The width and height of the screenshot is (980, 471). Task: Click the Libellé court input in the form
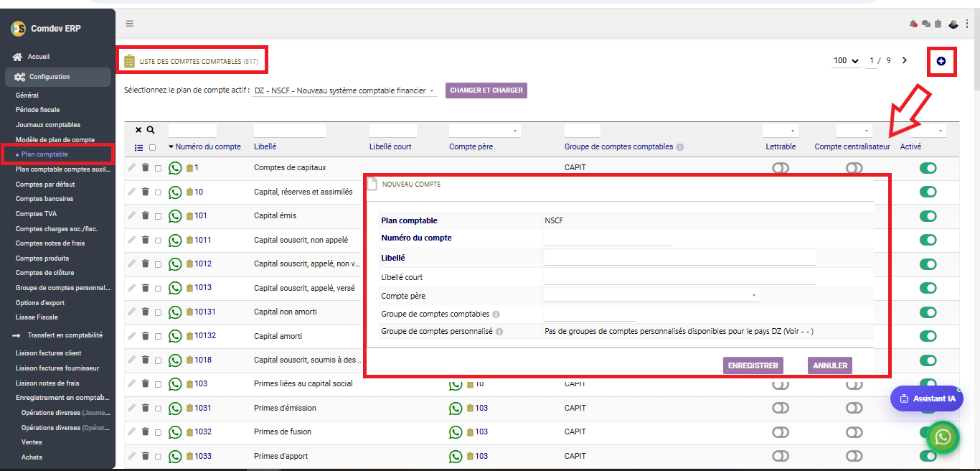680,276
